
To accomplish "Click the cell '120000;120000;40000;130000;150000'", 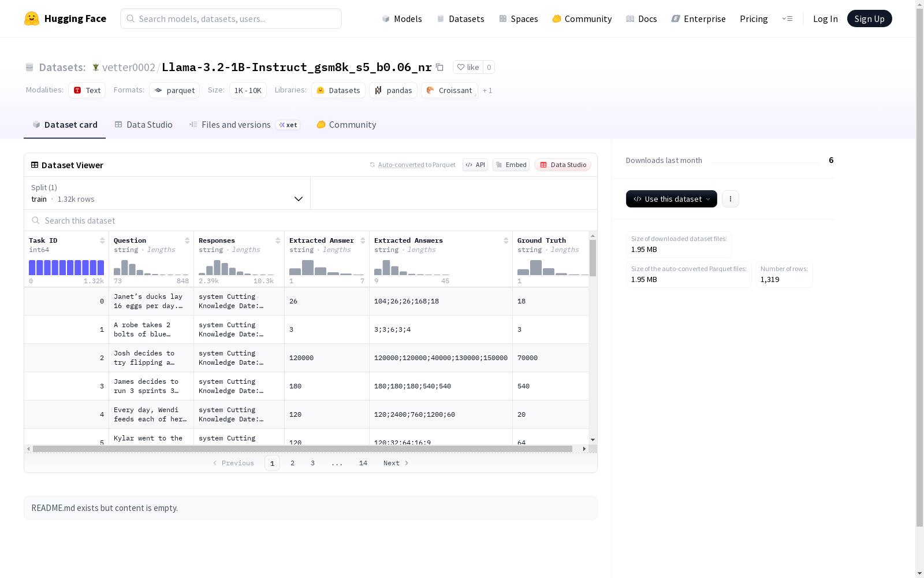I will [441, 358].
